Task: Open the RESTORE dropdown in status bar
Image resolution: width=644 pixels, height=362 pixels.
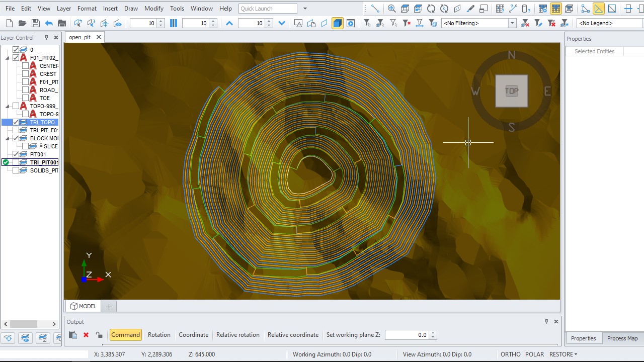Action: 563,354
